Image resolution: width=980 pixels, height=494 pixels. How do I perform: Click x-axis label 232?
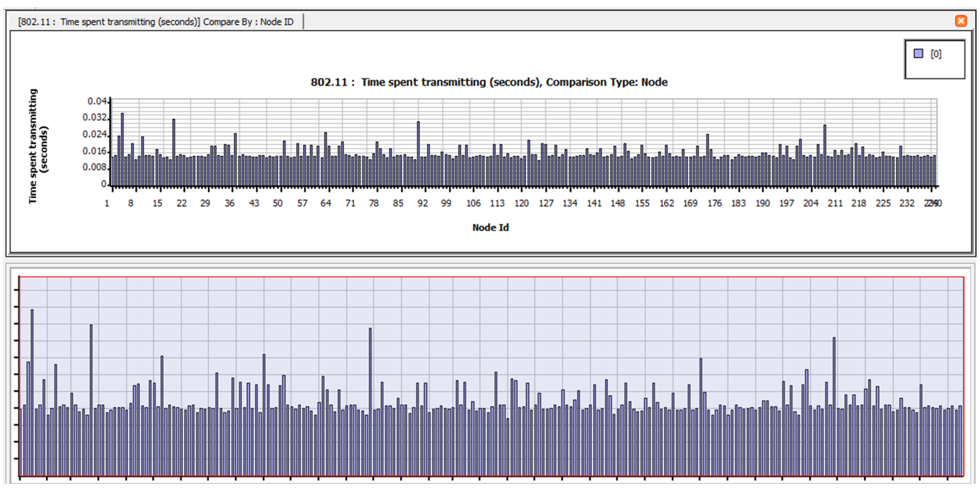click(x=906, y=203)
